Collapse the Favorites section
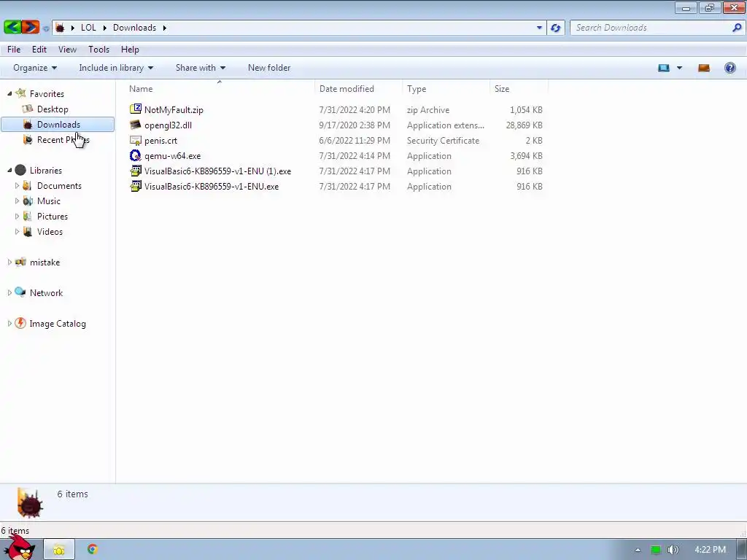Screen dimensions: 747x560 [9, 94]
